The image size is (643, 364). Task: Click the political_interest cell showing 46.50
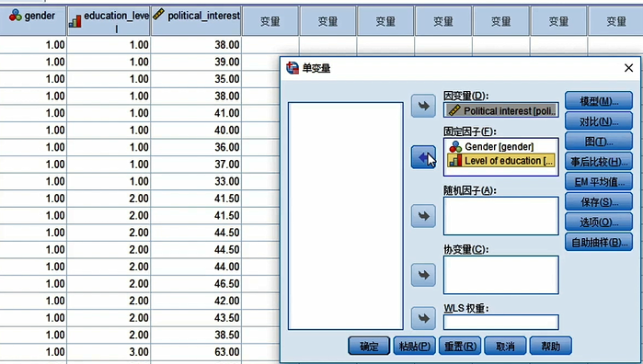197,284
